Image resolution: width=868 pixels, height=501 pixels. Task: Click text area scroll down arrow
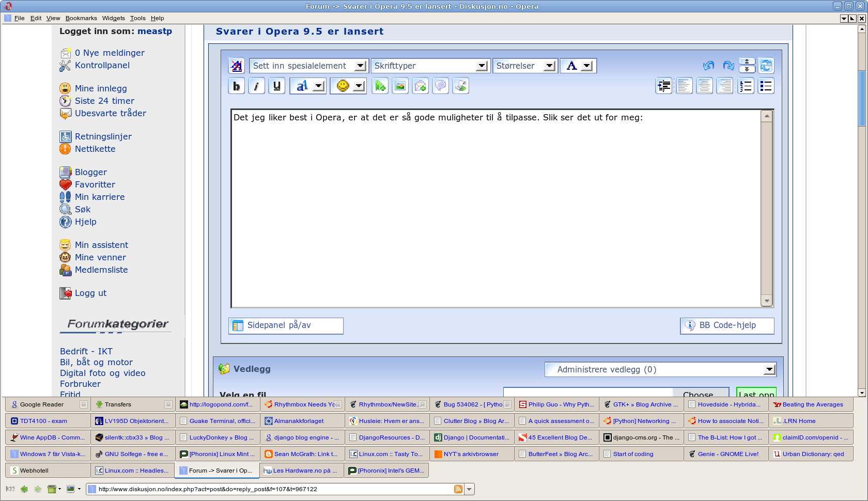tap(767, 301)
